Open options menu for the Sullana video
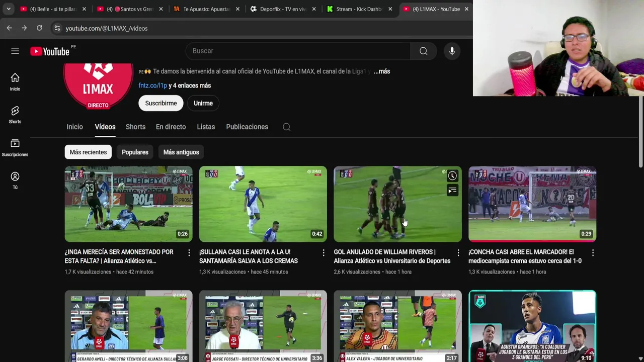 point(324,253)
